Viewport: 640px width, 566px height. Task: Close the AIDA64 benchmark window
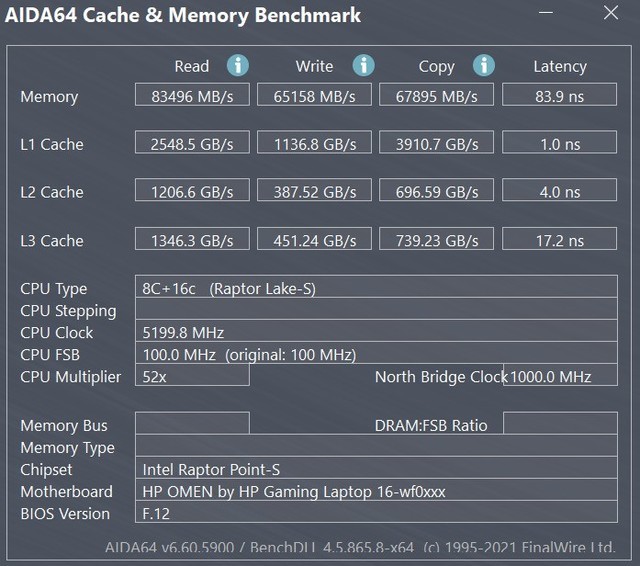611,15
